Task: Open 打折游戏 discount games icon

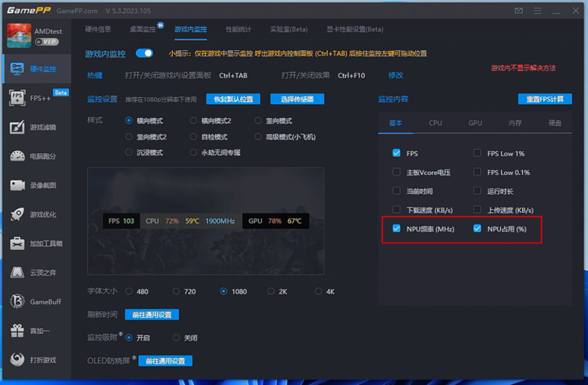Action: point(17,359)
